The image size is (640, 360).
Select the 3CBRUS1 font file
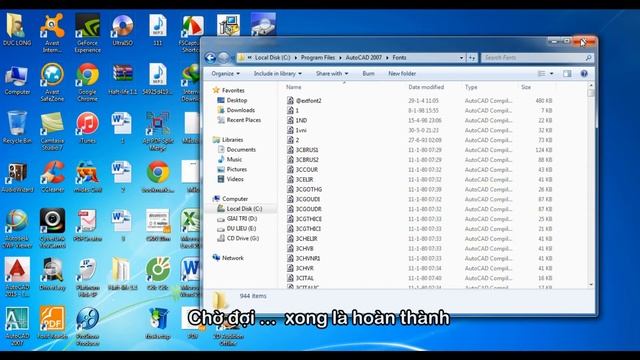(x=302, y=150)
